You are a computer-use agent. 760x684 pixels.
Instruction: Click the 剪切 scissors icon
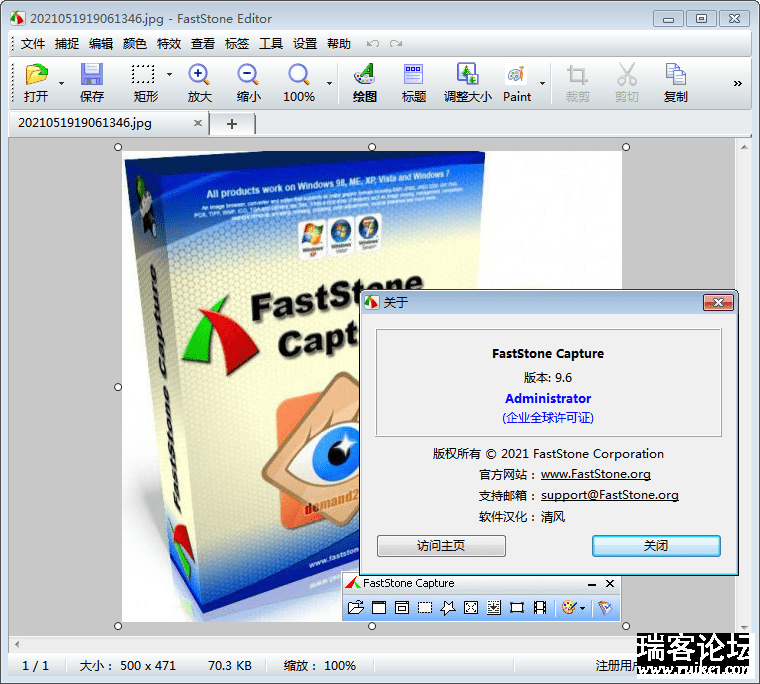627,74
